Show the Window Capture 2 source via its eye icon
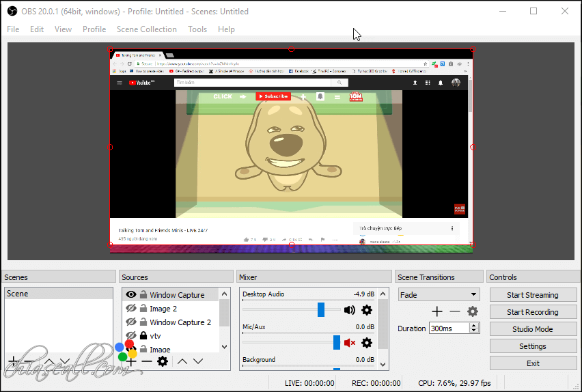The height and width of the screenshot is (392, 582). [x=130, y=322]
